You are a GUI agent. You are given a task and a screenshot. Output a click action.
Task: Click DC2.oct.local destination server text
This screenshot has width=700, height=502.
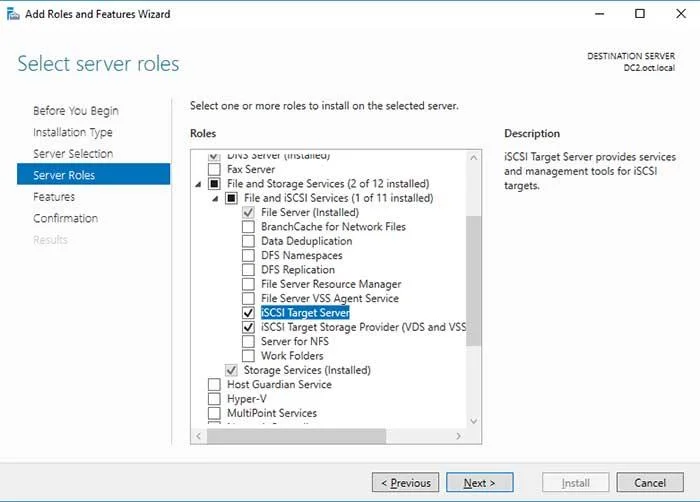[x=649, y=68]
